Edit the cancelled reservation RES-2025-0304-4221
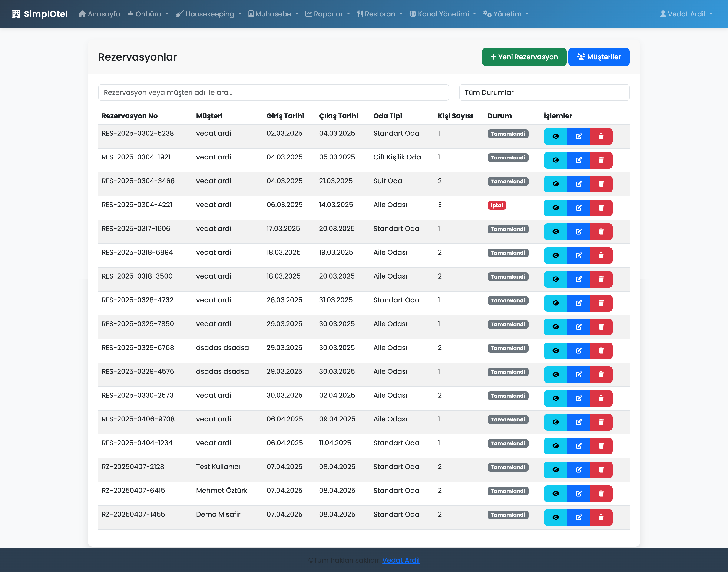728x572 pixels. (579, 208)
